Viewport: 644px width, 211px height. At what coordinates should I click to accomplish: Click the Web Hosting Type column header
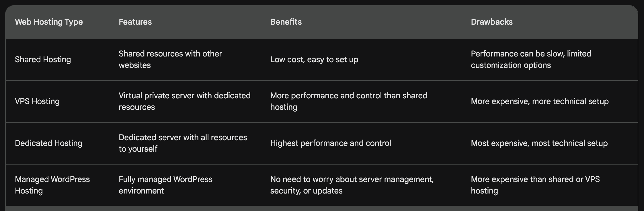click(49, 22)
